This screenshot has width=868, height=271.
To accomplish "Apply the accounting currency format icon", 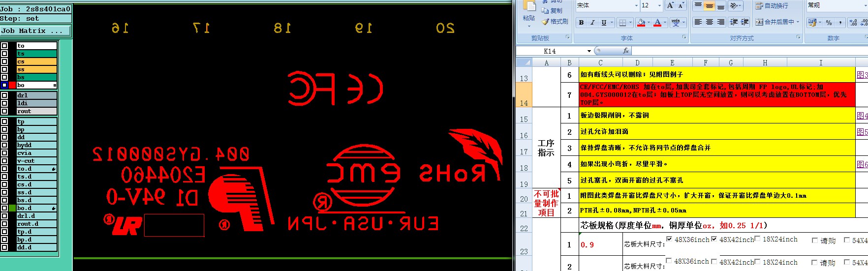I will (812, 23).
